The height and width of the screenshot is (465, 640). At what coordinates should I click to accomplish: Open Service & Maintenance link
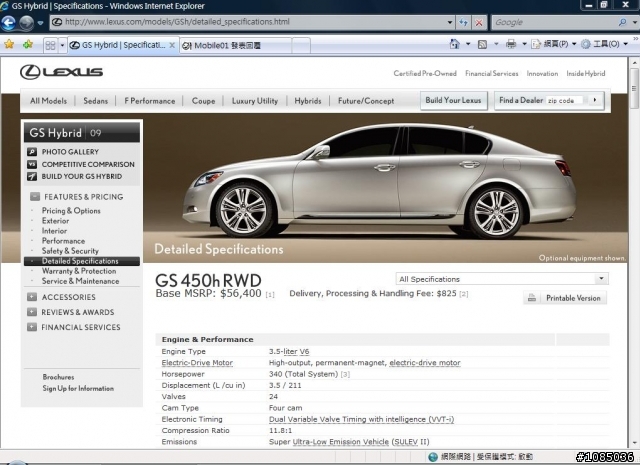pos(80,281)
